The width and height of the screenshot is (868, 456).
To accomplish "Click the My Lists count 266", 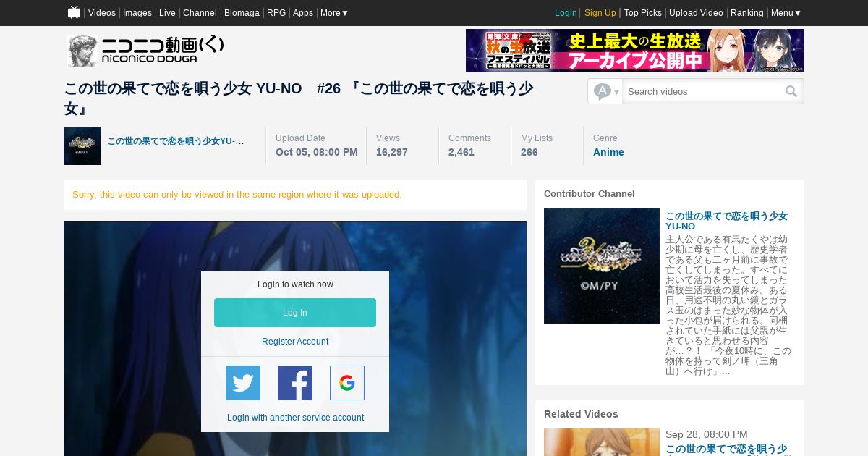I will pos(529,152).
